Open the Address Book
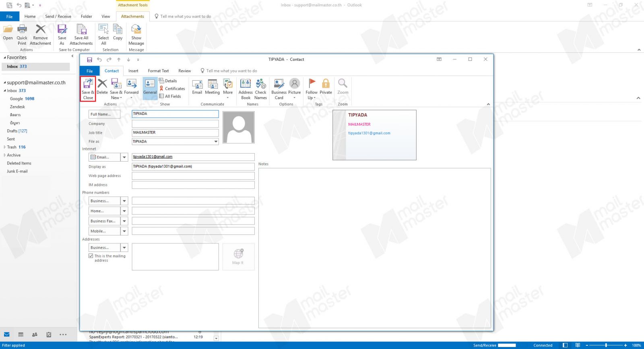644x349 pixels. [246, 89]
